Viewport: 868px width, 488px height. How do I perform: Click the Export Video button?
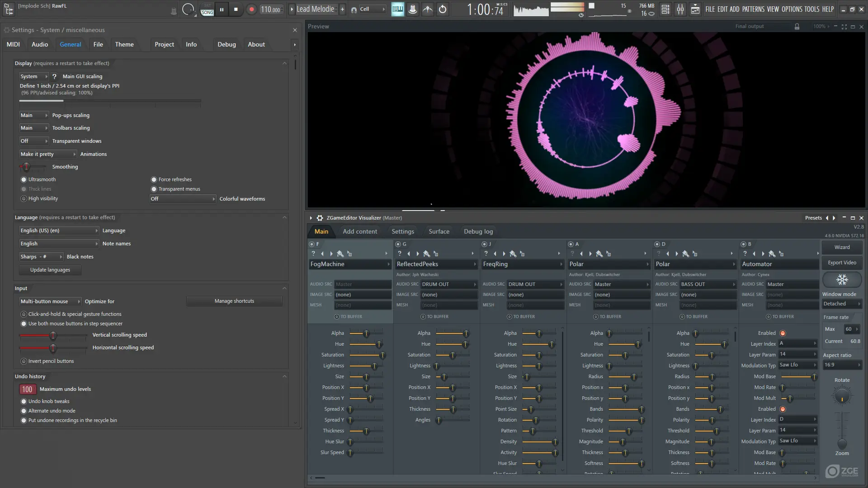point(842,263)
